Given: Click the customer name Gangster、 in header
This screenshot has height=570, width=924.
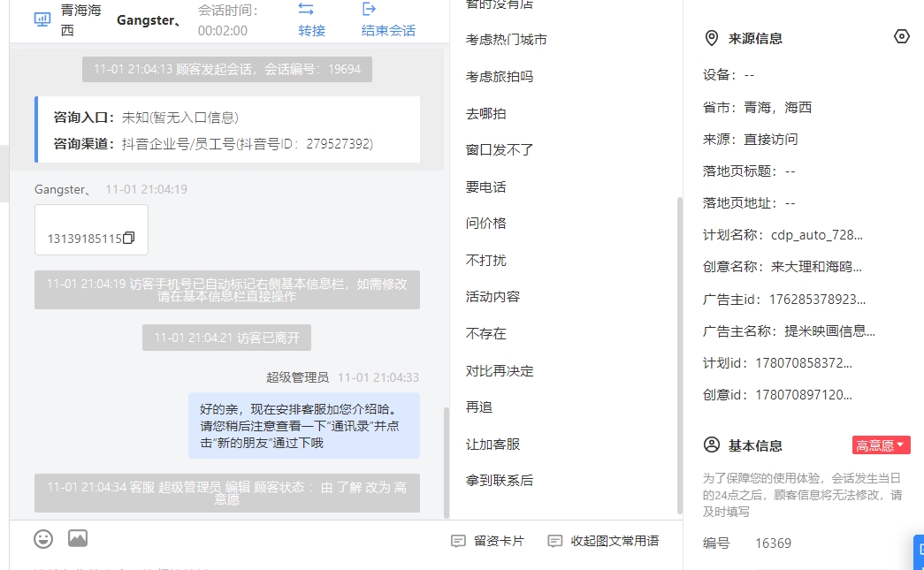Looking at the screenshot, I should (149, 20).
